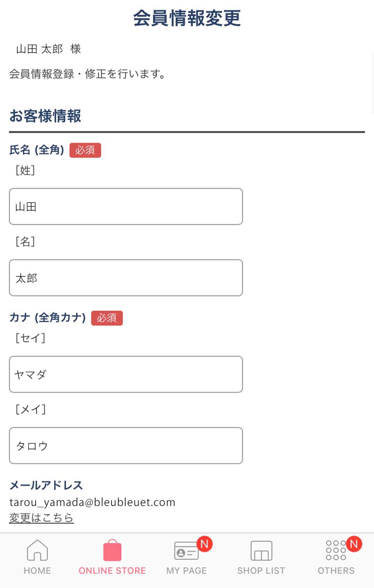The height and width of the screenshot is (588, 374).
Task: Click the tarou_yamada@bleubleuet.com email address text
Action: 92,502
